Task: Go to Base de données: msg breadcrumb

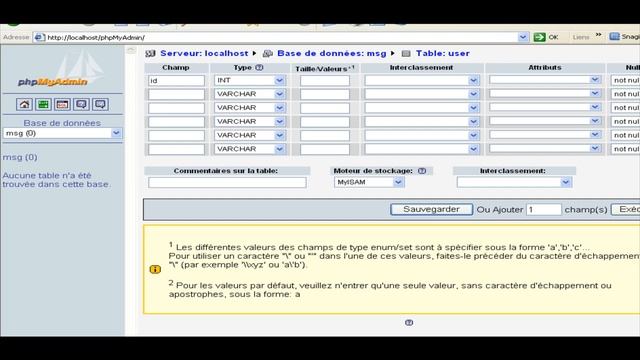Action: coord(331,53)
